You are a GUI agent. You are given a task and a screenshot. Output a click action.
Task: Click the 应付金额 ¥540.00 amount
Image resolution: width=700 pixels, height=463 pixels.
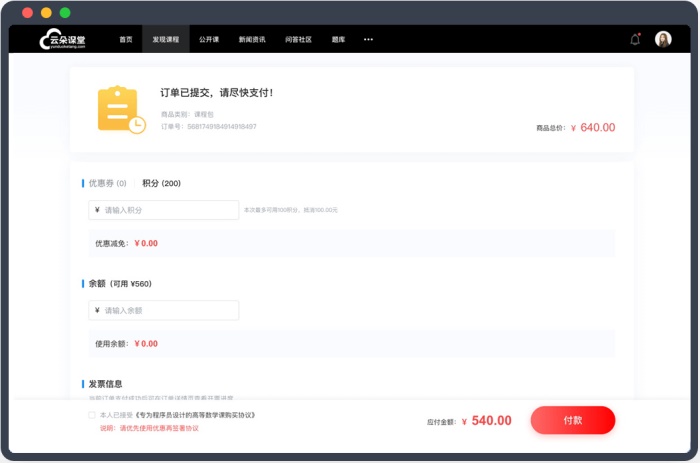[x=487, y=421]
